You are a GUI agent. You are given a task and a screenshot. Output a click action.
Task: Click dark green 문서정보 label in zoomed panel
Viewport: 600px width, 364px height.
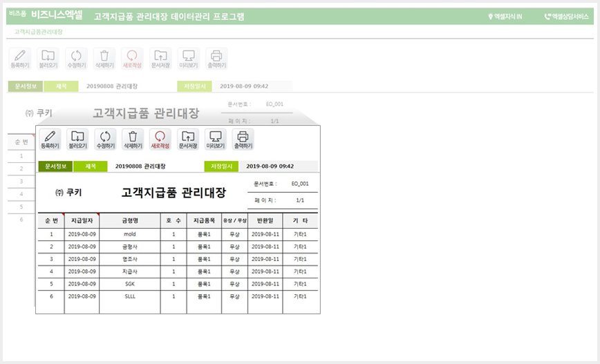tap(55, 166)
